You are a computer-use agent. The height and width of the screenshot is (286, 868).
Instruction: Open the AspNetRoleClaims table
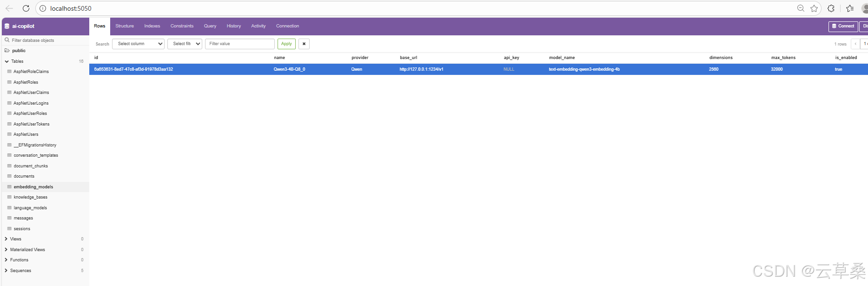coord(31,71)
